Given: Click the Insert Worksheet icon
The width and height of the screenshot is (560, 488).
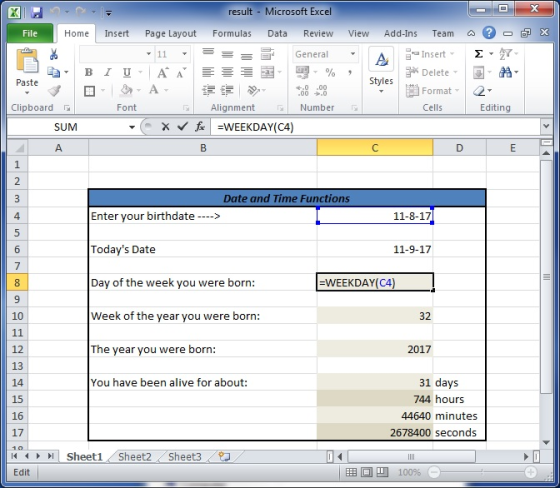Looking at the screenshot, I should (224, 457).
